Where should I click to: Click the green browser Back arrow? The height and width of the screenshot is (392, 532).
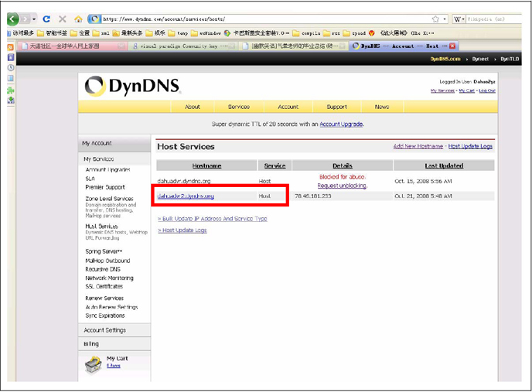point(13,19)
